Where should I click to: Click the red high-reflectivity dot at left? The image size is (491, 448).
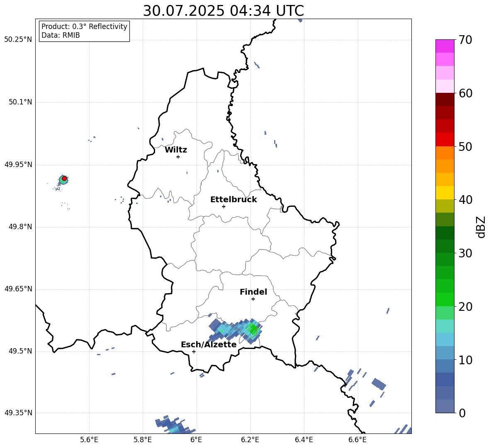click(64, 179)
